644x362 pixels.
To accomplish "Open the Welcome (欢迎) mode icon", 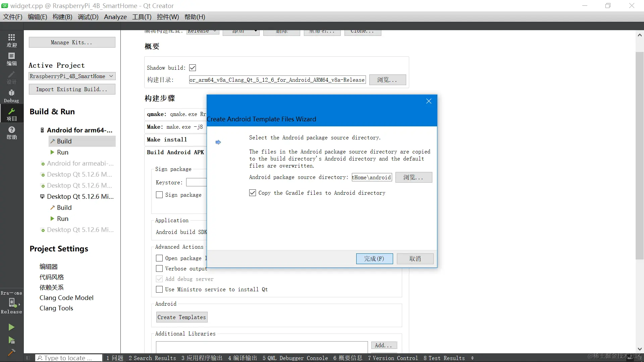I will click(x=11, y=41).
